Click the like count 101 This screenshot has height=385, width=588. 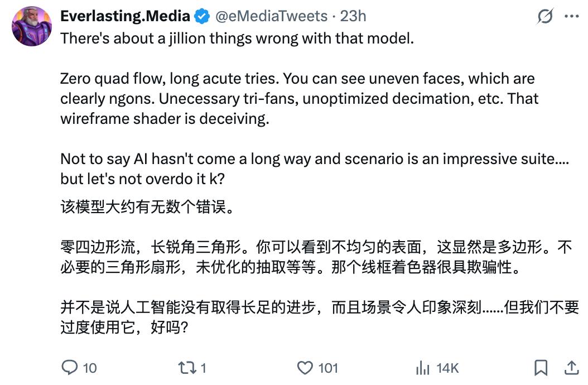328,368
